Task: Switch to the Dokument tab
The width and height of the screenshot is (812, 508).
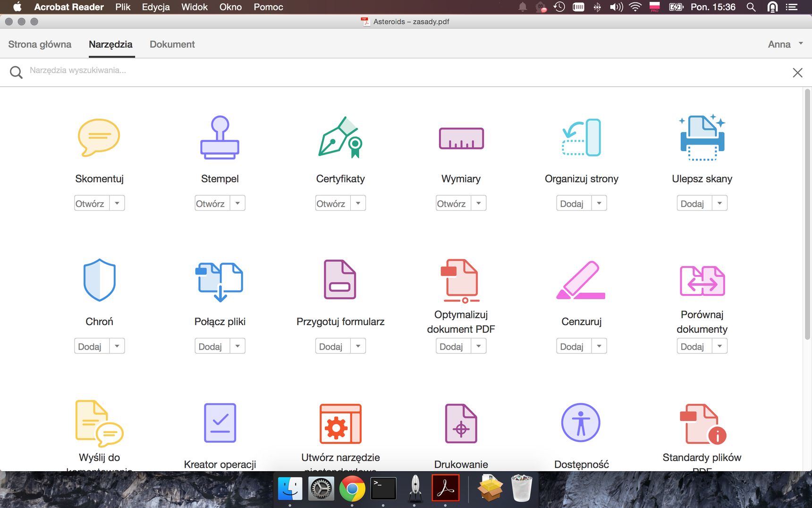Action: click(x=172, y=44)
